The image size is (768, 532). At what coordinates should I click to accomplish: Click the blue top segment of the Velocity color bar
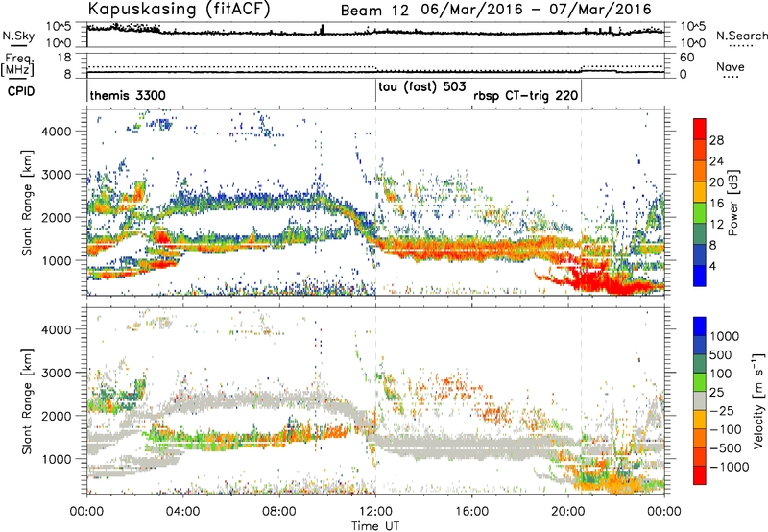click(700, 326)
